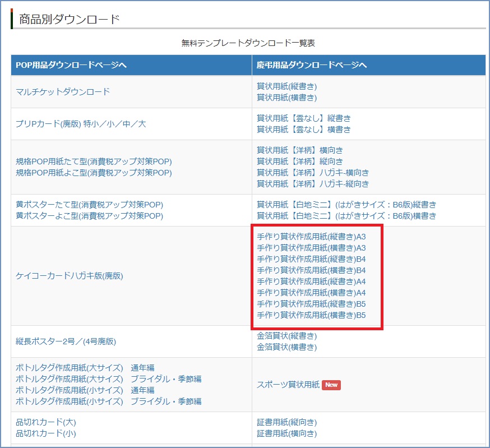
Task: Open 手作り賞状作成用紙(縦書き)A4 link
Action: pos(311,281)
